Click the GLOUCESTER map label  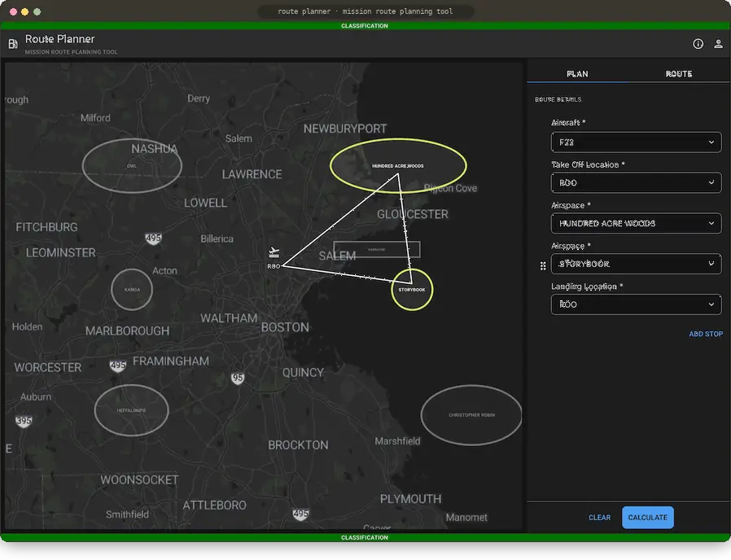(x=413, y=214)
